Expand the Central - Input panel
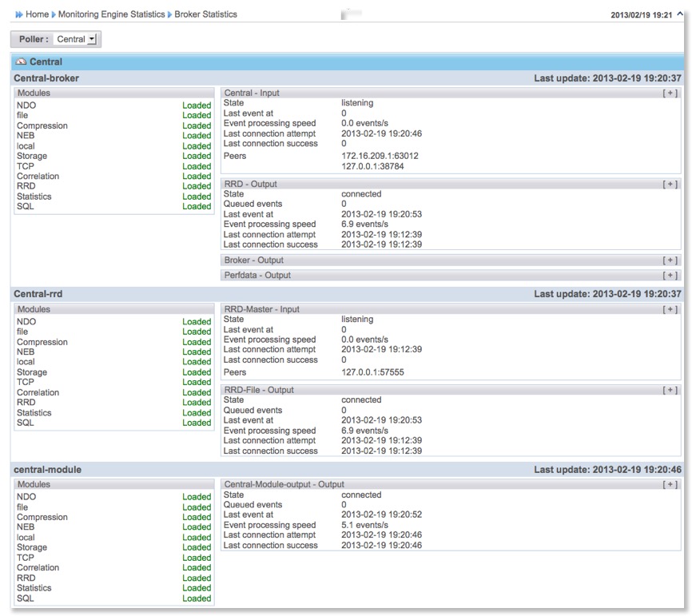Screen dimensions: 692x616 (x=670, y=93)
